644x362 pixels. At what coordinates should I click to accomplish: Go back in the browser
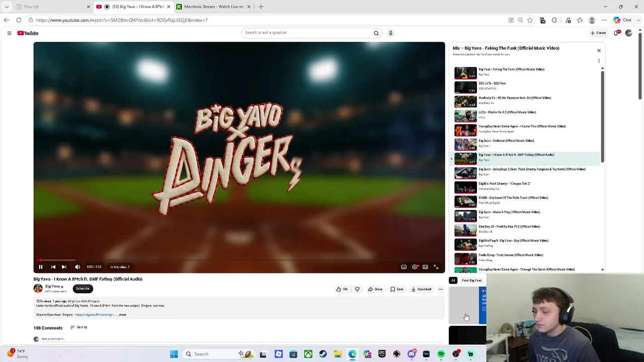click(x=7, y=20)
